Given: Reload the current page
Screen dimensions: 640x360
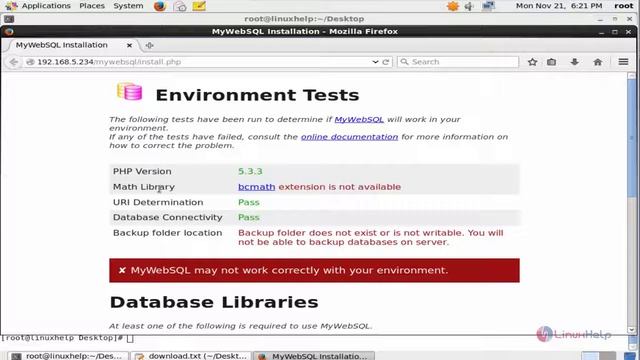Looking at the screenshot, I should click(386, 62).
